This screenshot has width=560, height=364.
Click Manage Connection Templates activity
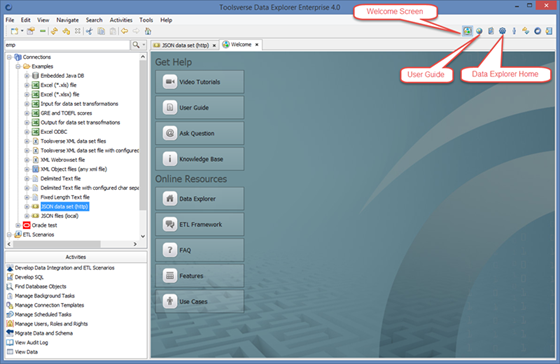[x=49, y=305]
